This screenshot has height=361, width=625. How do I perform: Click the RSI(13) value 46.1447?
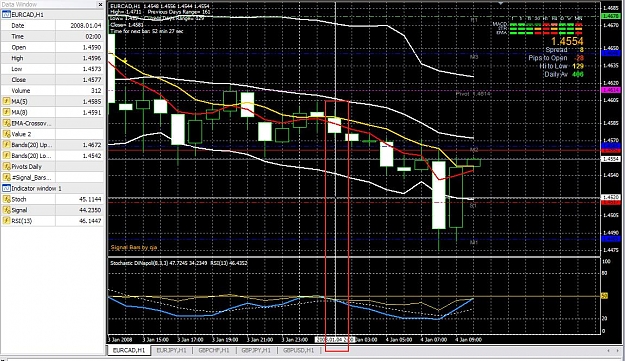coord(90,221)
